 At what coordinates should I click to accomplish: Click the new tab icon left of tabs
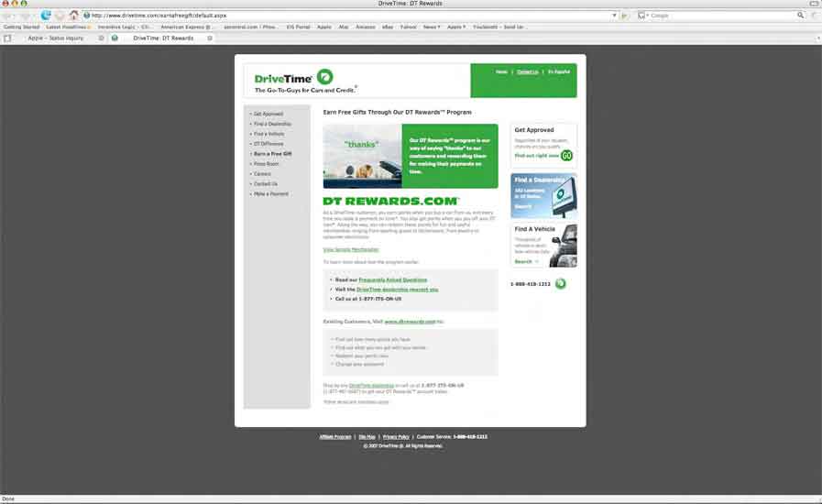coord(8,38)
